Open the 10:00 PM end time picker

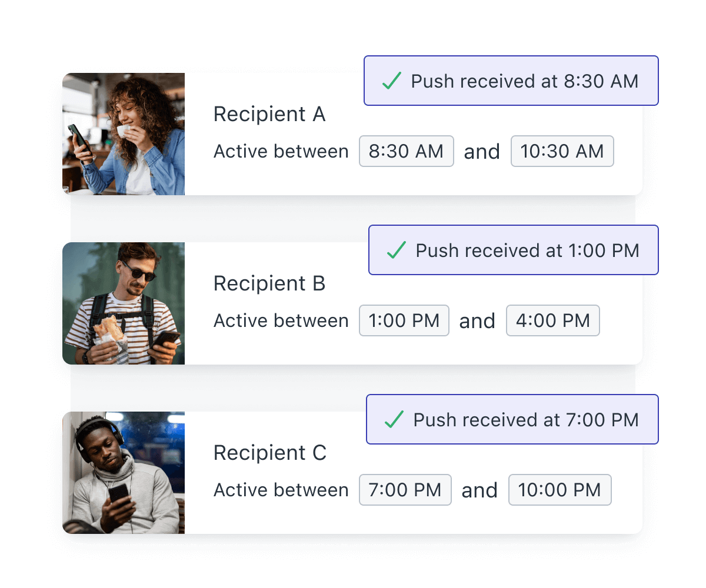pyautogui.click(x=560, y=489)
